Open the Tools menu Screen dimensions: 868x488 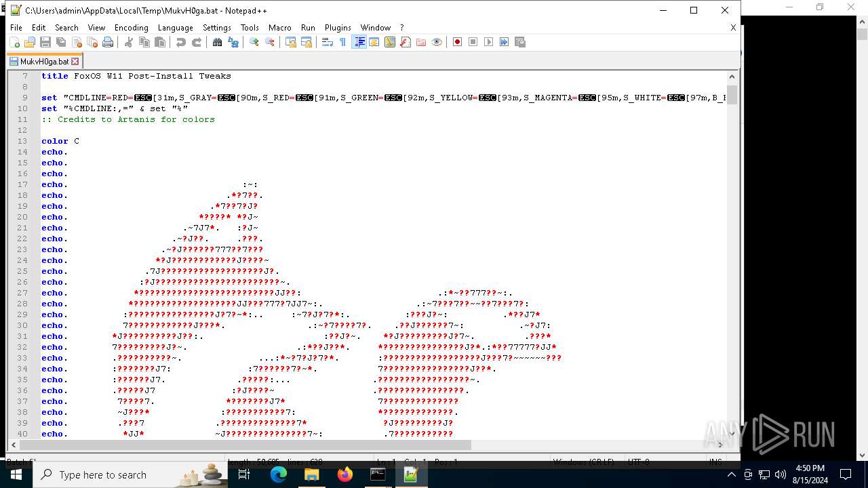250,28
